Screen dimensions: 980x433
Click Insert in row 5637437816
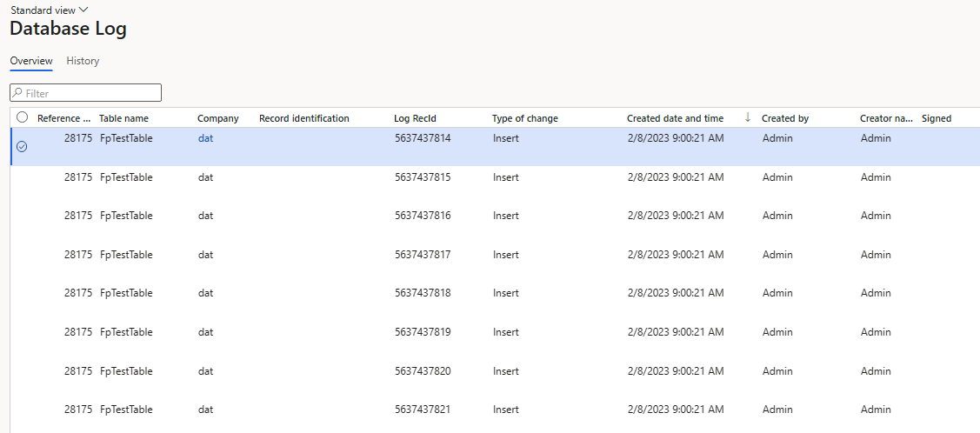click(505, 216)
